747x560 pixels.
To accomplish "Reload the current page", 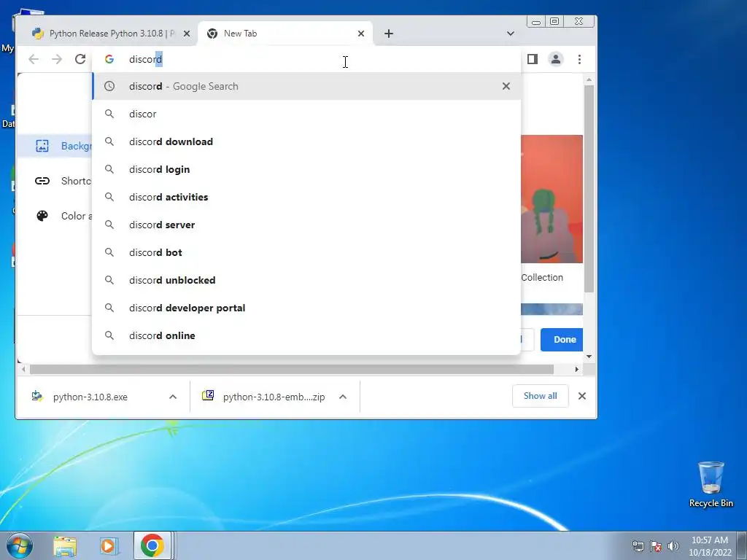I will tap(80, 59).
